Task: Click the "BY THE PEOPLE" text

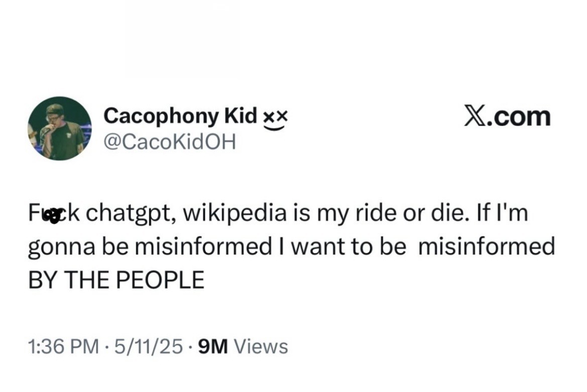Action: (x=116, y=280)
